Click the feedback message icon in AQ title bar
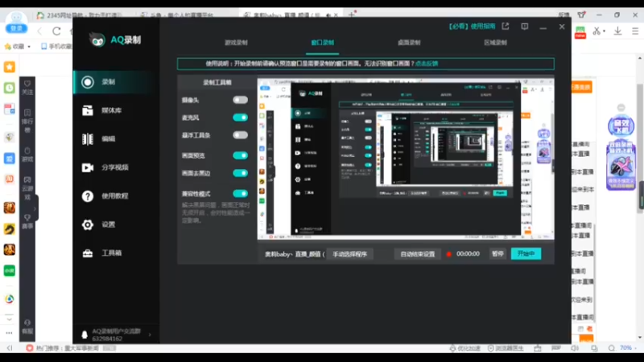The image size is (644, 362). pos(525,27)
